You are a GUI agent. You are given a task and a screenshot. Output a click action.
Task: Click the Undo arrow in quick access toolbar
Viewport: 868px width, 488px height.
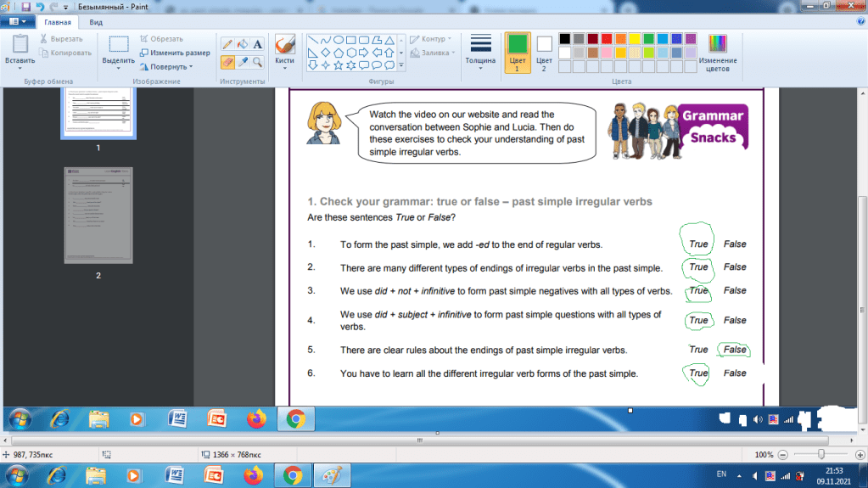[x=39, y=6]
